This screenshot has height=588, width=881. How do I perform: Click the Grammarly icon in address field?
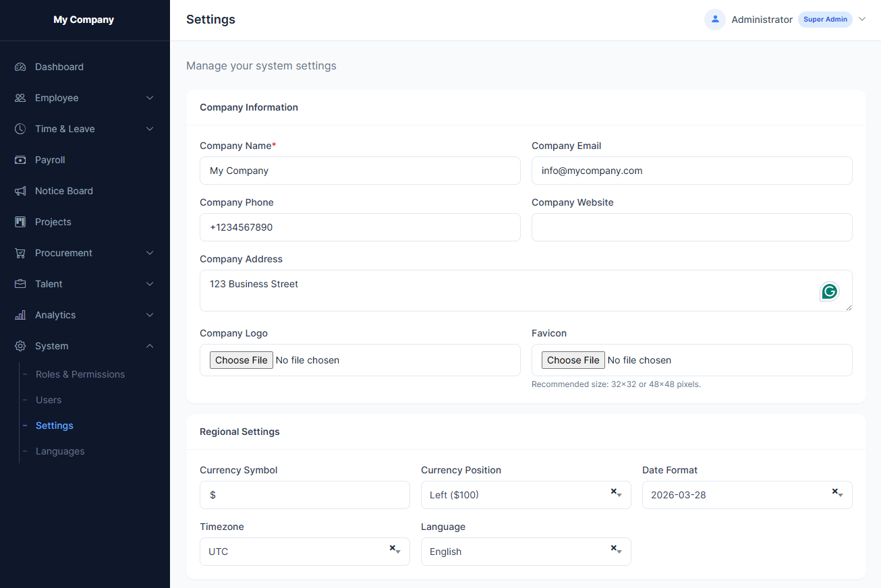coord(830,291)
